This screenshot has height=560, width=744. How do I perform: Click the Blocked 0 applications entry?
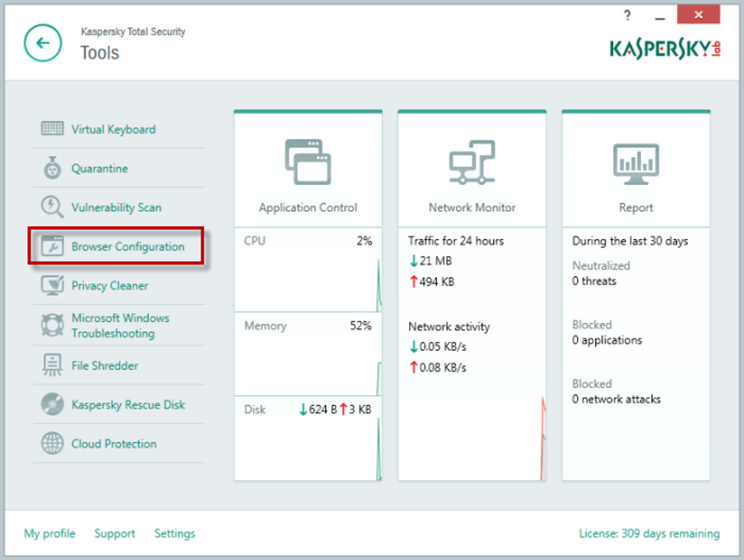(x=607, y=332)
